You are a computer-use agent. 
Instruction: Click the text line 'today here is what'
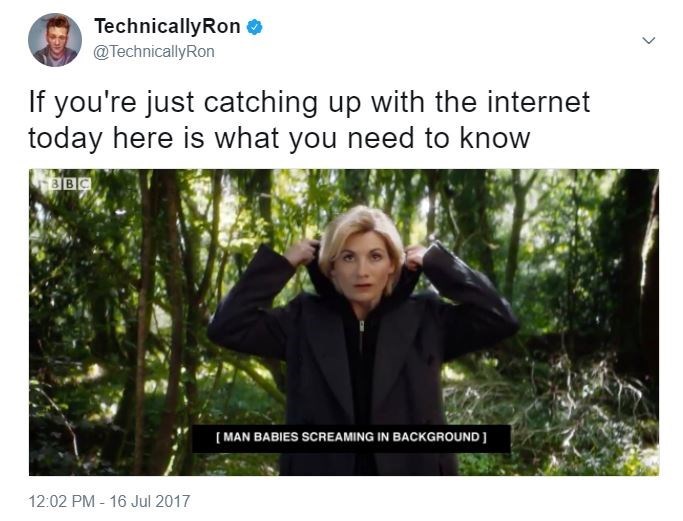[x=279, y=139]
